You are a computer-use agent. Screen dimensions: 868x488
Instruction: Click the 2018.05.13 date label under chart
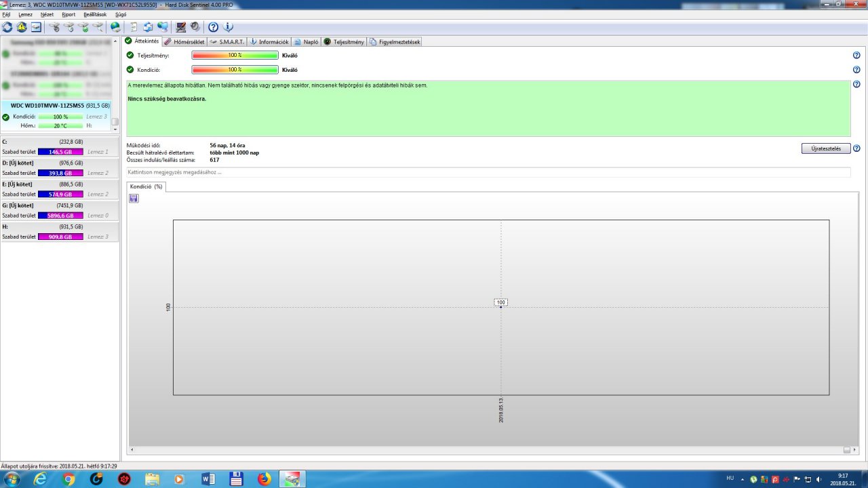(501, 411)
